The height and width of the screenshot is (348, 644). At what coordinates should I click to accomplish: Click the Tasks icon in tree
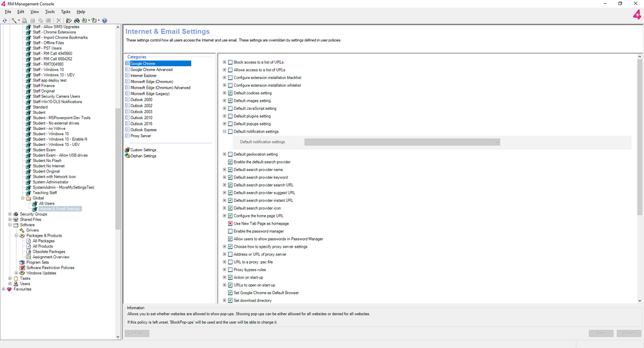pyautogui.click(x=15, y=279)
